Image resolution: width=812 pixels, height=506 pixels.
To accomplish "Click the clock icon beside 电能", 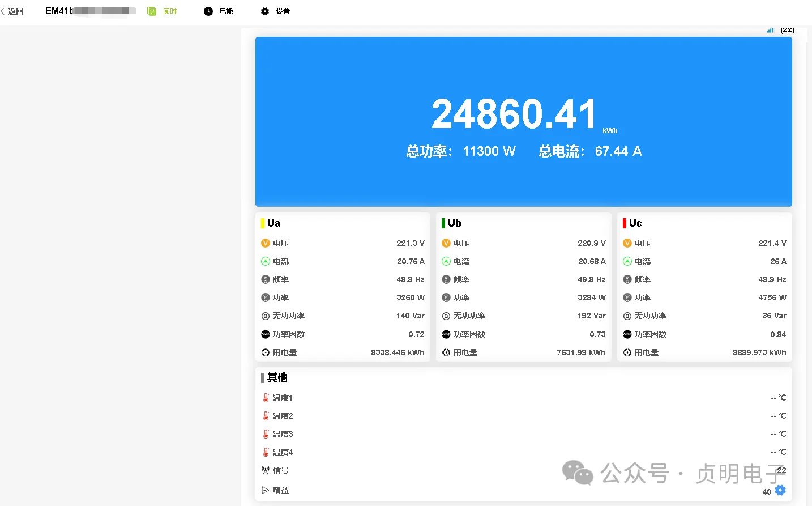I will 208,11.
